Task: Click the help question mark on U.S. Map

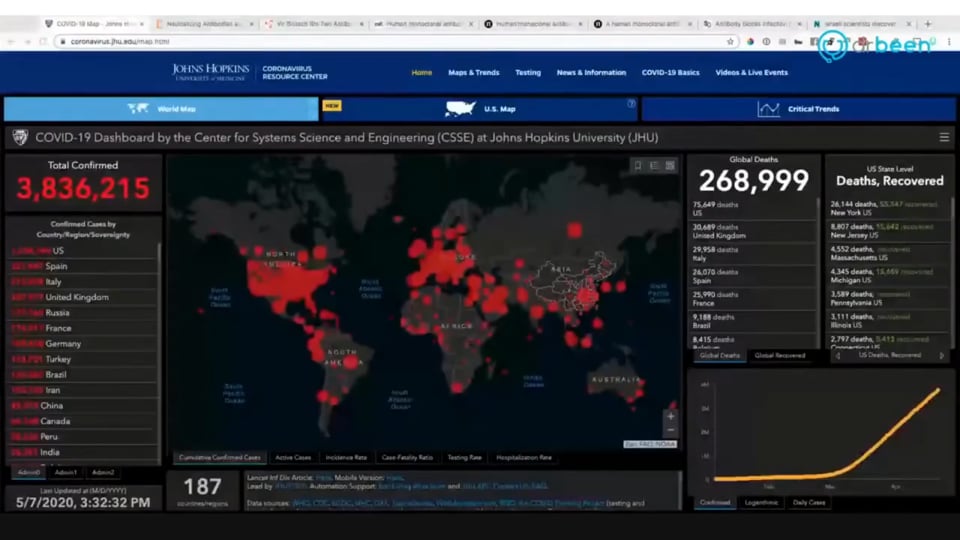Action: 631,103
